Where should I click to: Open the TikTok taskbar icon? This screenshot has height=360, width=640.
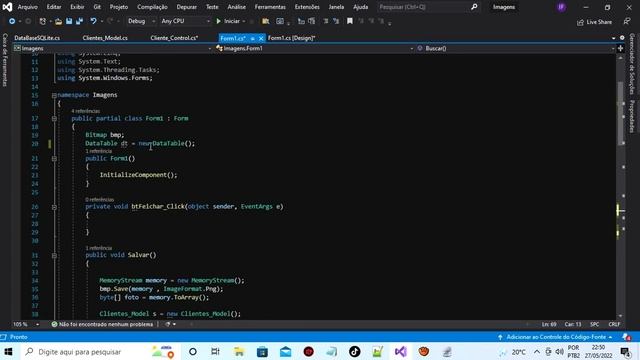tap(354, 351)
